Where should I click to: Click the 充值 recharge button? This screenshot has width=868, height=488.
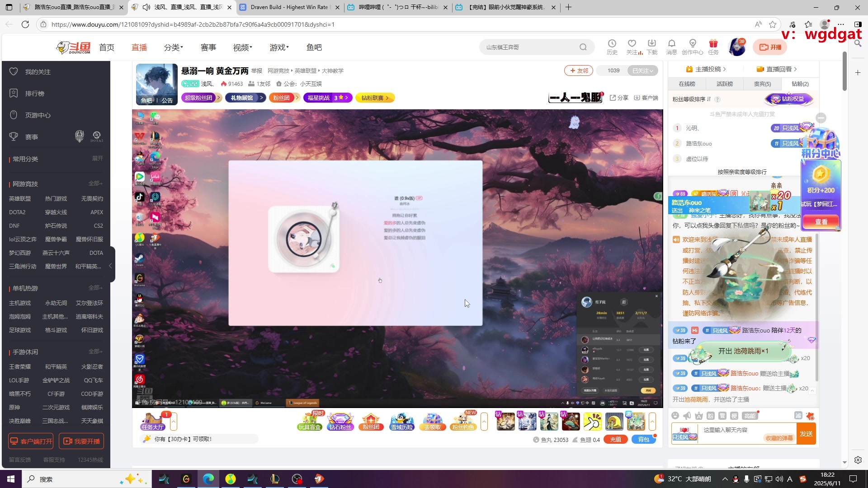(616, 440)
